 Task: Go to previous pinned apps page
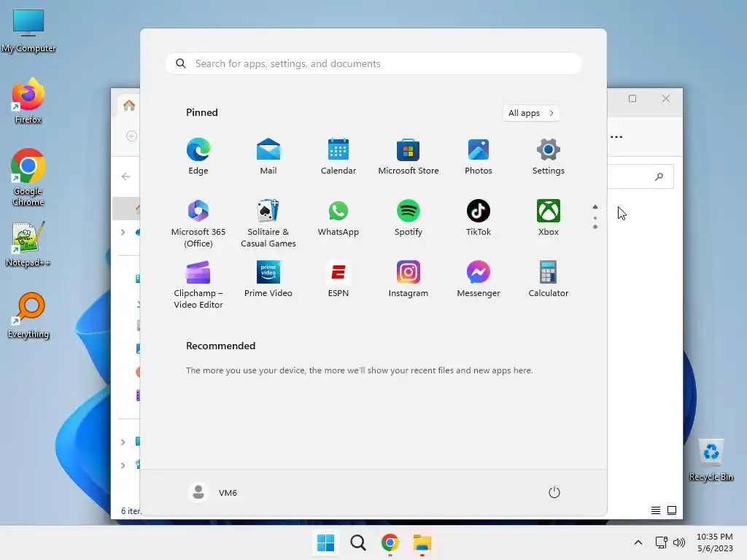(x=595, y=206)
